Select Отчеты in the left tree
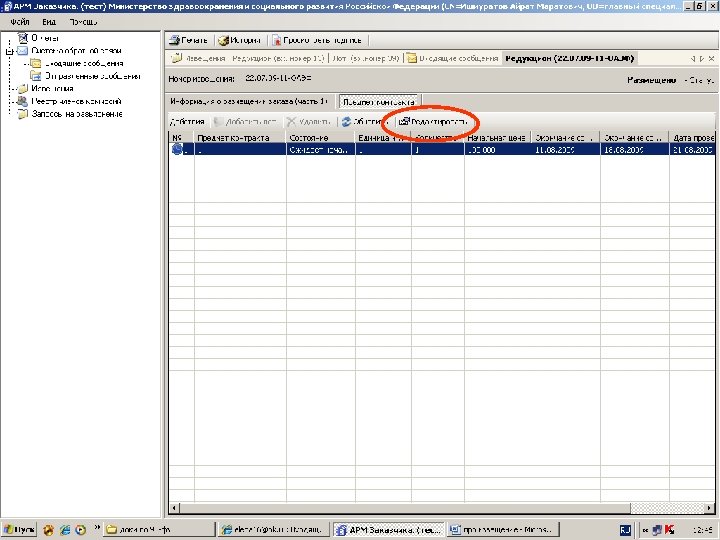This screenshot has height=540, width=720. pyautogui.click(x=45, y=38)
